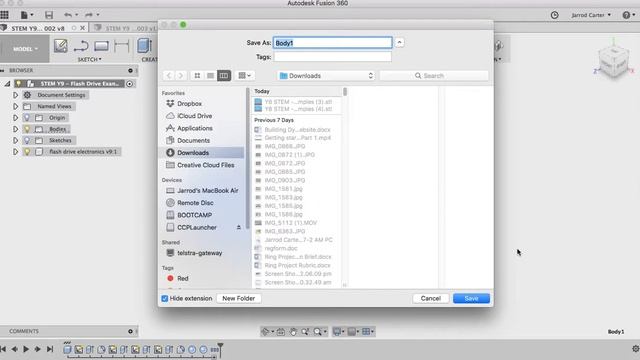The height and width of the screenshot is (360, 640).
Task: Open Jarrod Carter account menu
Action: coord(591,15)
